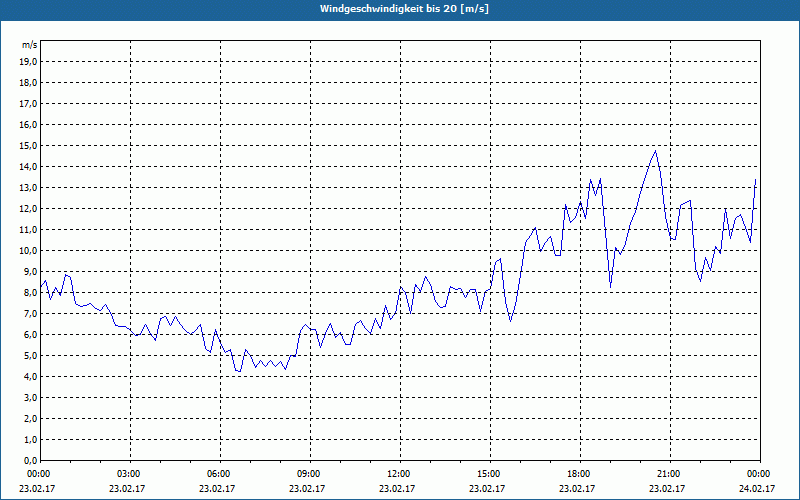Select the '11,0' y-axis label

pyautogui.click(x=29, y=230)
